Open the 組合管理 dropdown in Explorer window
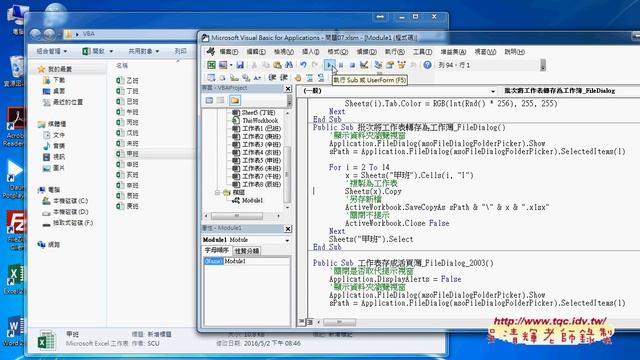Screen dimensions: 640x360 (51, 51)
